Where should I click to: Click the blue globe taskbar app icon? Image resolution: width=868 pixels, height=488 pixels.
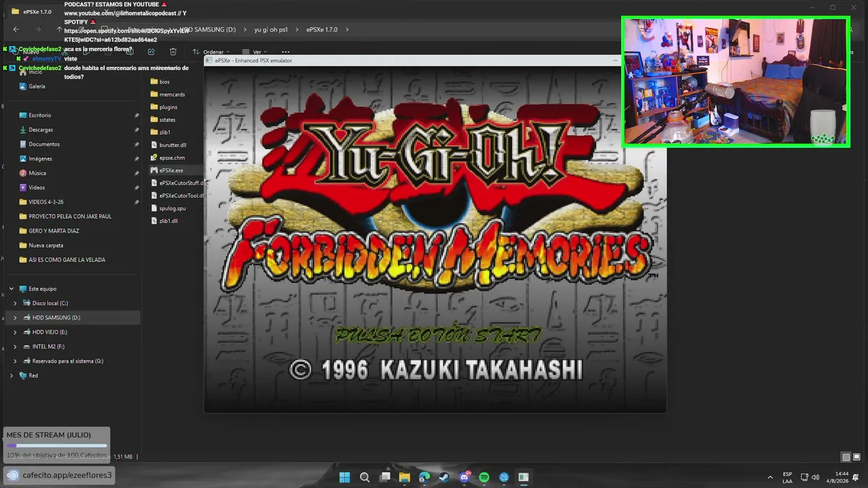(504, 477)
